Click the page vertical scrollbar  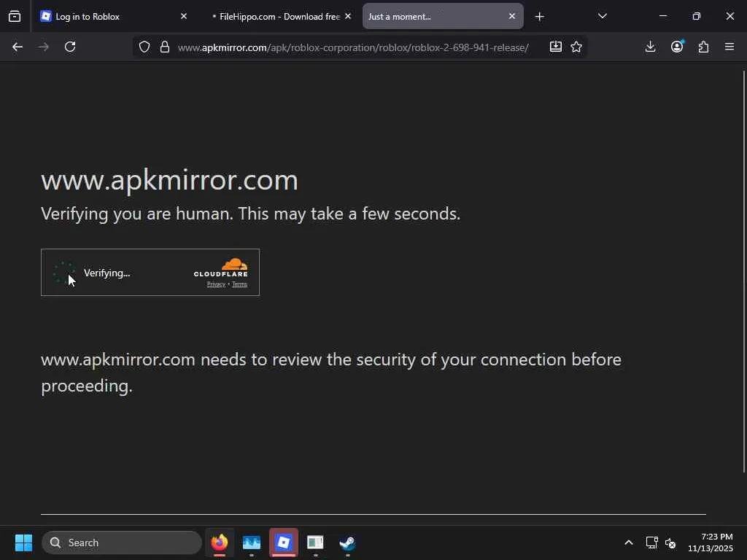[x=743, y=271]
